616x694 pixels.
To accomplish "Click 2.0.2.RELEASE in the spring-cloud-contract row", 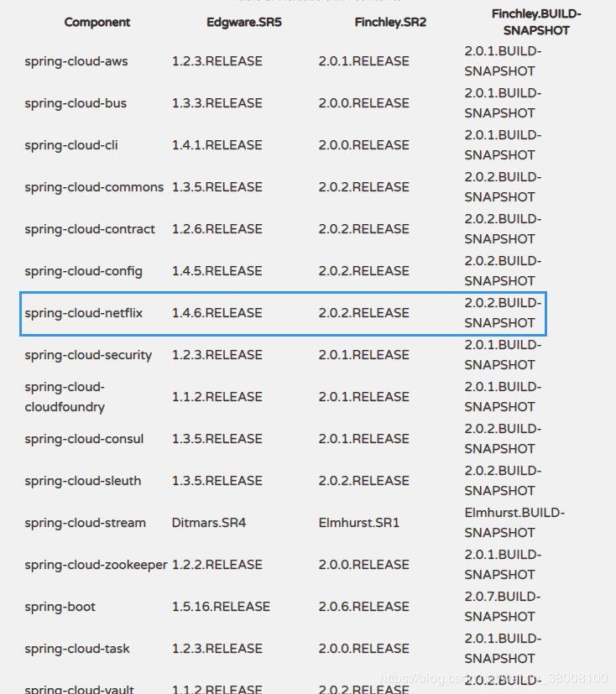I will tap(363, 229).
